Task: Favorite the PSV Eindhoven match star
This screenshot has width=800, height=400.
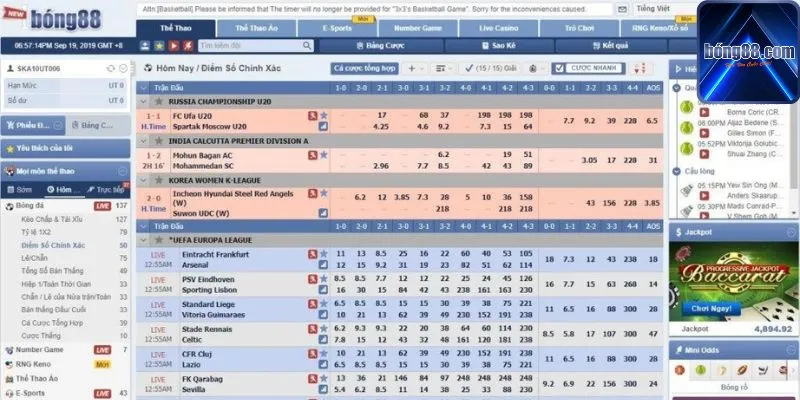Action: [323, 279]
